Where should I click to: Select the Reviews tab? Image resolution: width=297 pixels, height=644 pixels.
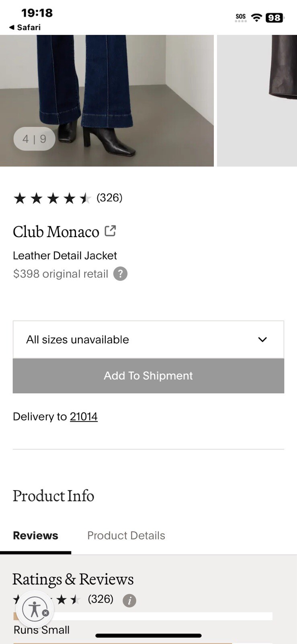click(35, 535)
